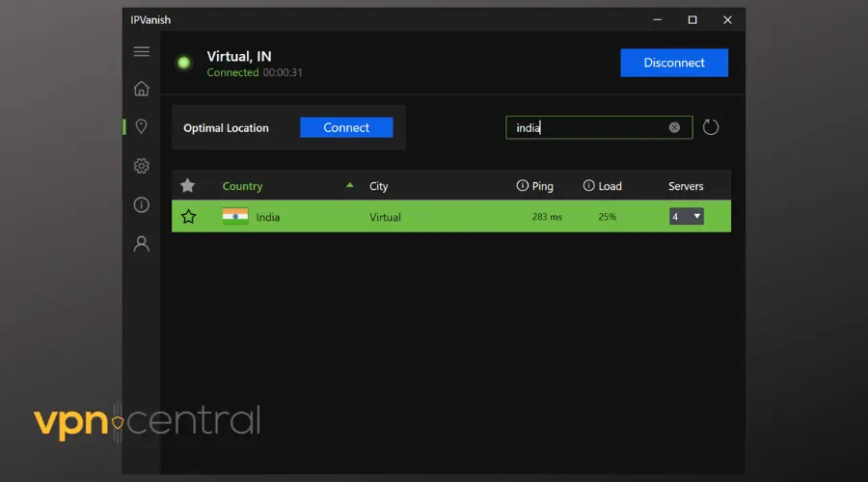Sort the list by Country

point(242,186)
